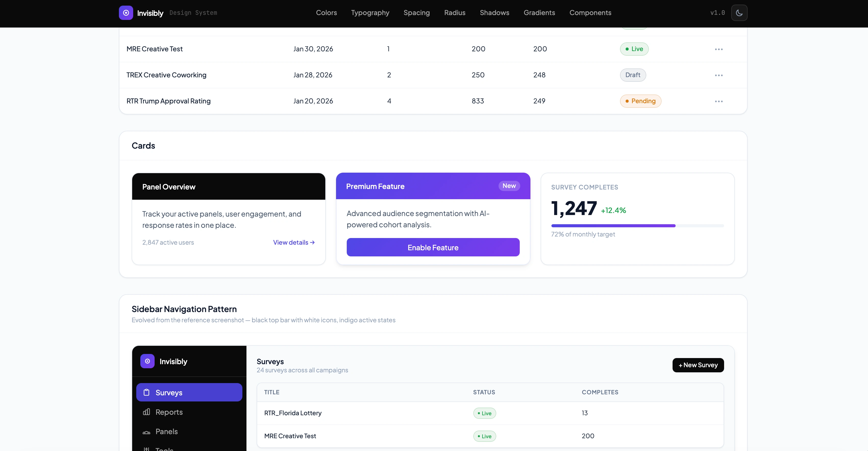Toggle dark mode moon icon
This screenshot has height=451, width=868.
[x=739, y=13]
